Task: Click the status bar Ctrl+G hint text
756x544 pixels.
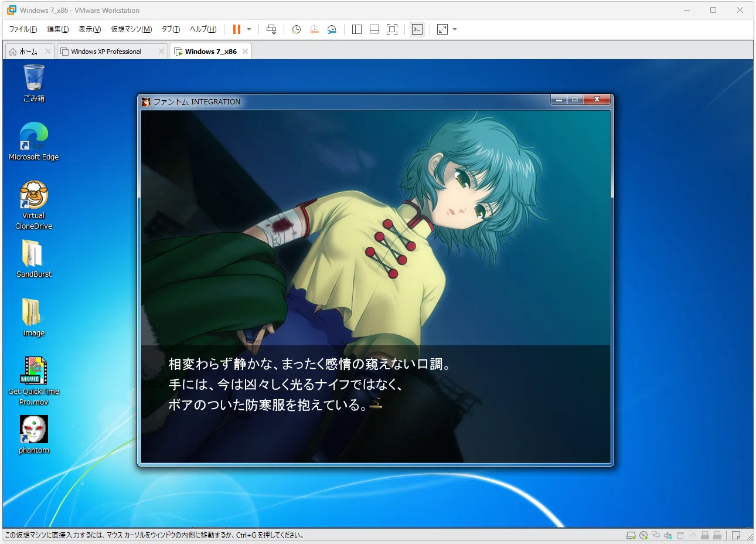Action: pyautogui.click(x=154, y=535)
